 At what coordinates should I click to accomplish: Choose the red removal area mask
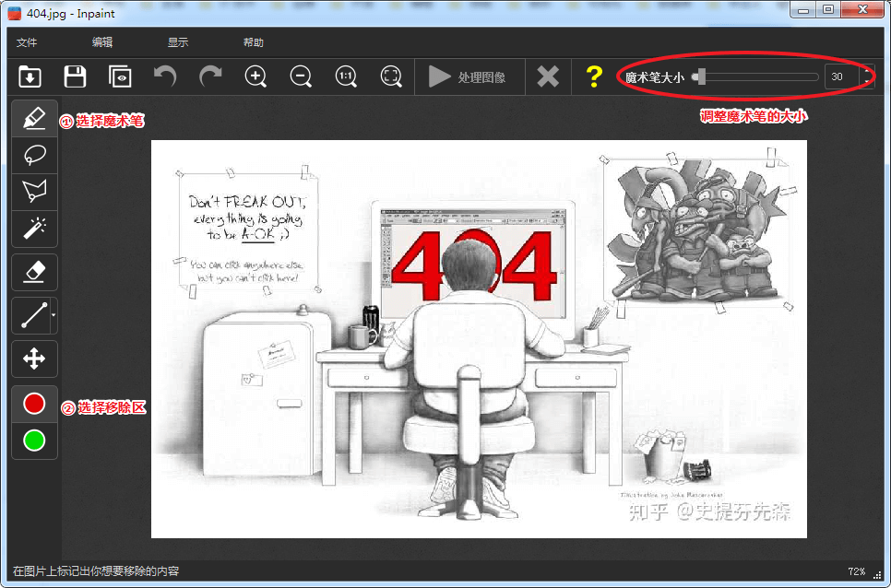35,404
